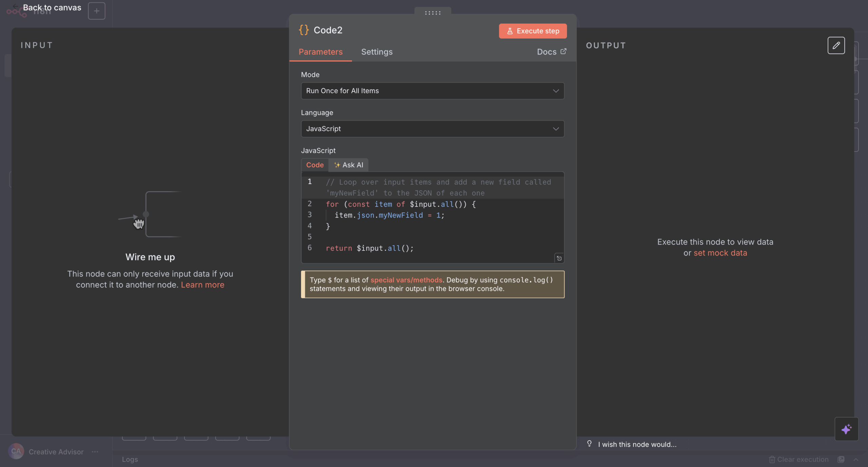Click the CA user avatar
The image size is (868, 467).
tap(16, 451)
